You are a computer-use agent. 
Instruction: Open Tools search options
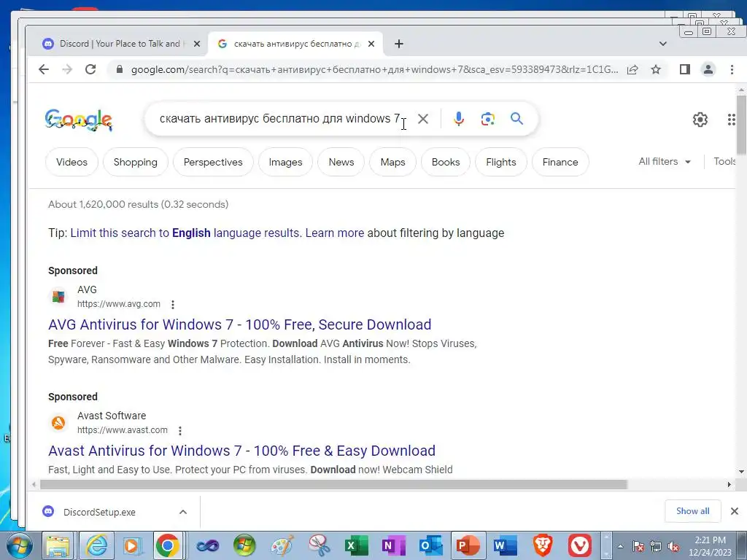point(724,161)
